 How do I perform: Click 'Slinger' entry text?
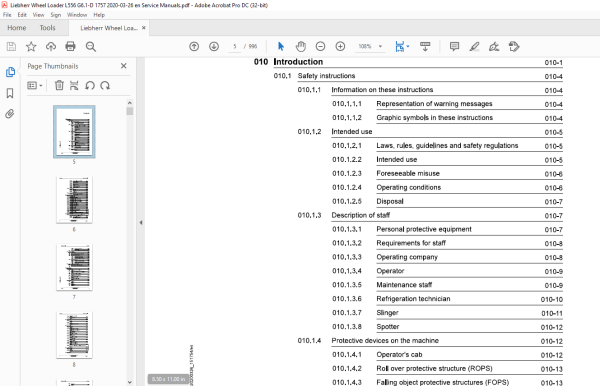click(387, 313)
